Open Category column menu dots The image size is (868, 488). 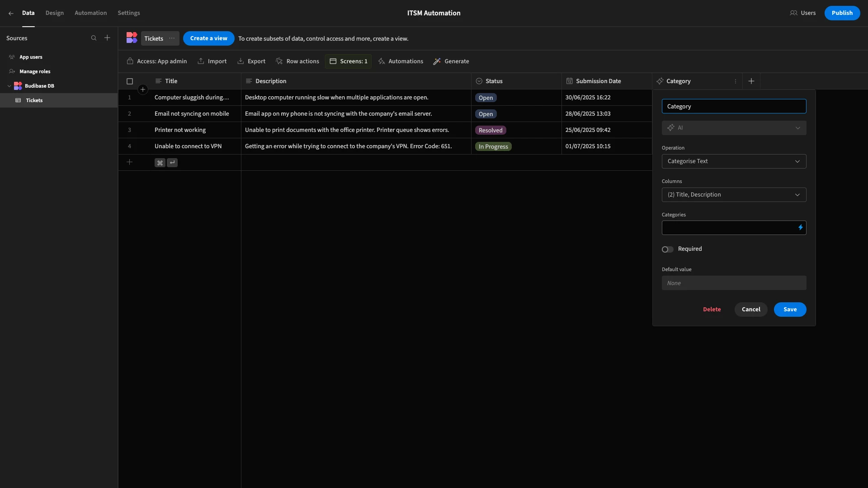(x=736, y=81)
